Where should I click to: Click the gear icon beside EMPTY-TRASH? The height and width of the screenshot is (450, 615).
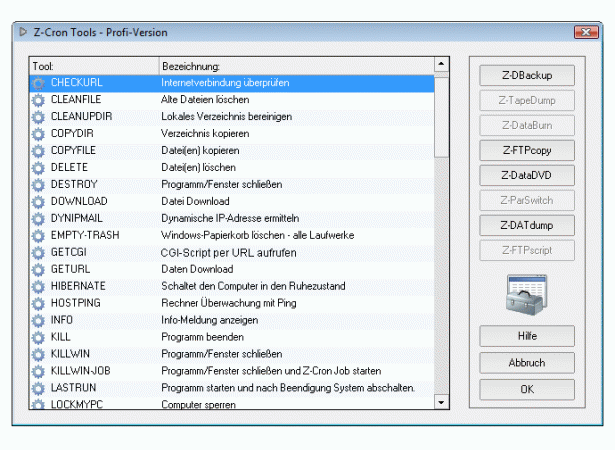(38, 236)
